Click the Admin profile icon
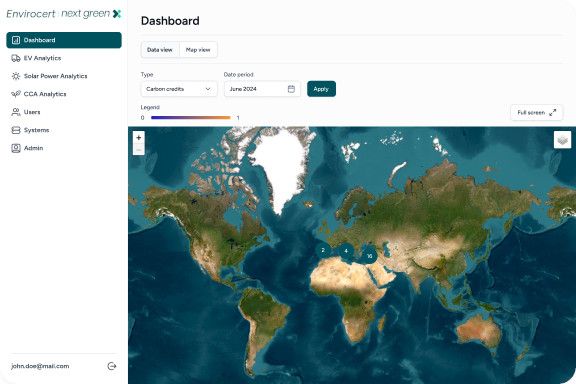576x384 pixels. click(x=16, y=148)
